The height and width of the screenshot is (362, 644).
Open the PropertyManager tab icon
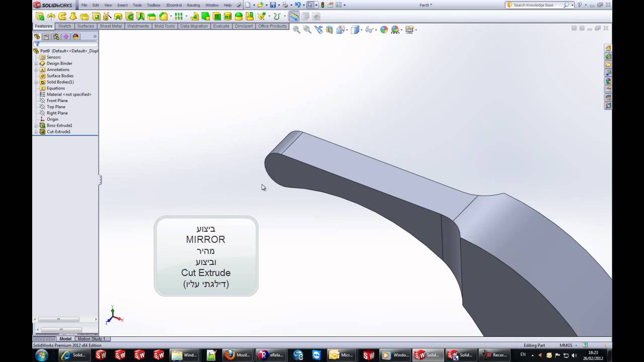tap(46, 37)
